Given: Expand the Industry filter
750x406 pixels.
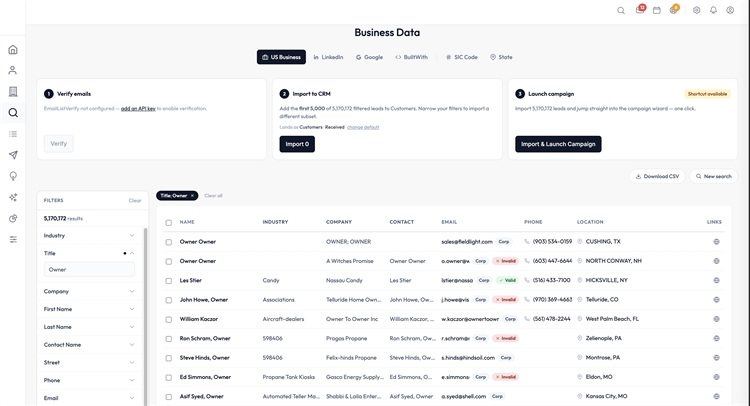Looking at the screenshot, I should [89, 235].
